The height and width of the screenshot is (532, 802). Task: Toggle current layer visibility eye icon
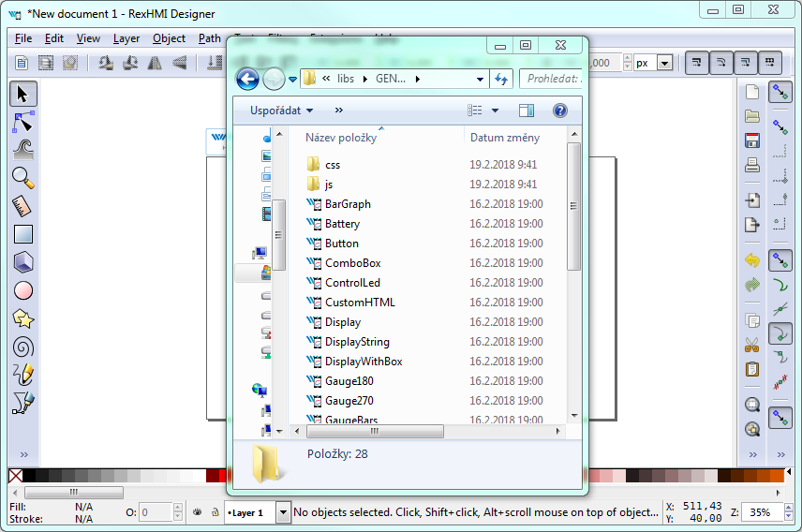click(x=198, y=512)
